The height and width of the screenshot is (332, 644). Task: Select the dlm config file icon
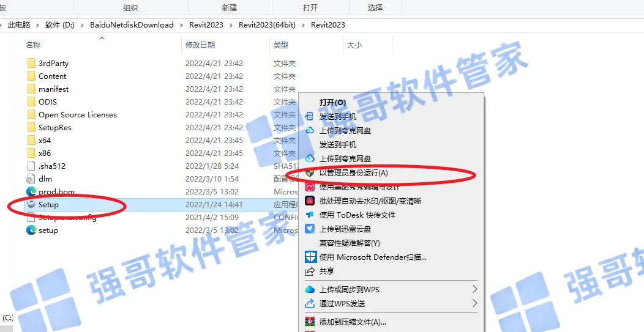31,179
